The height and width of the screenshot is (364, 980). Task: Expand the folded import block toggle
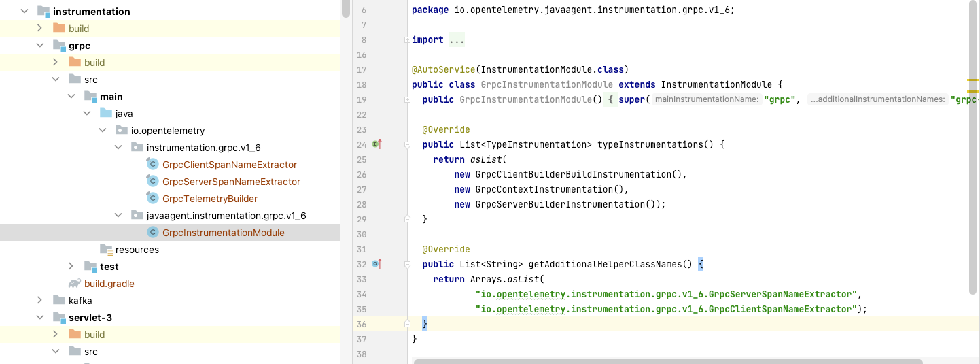(407, 40)
